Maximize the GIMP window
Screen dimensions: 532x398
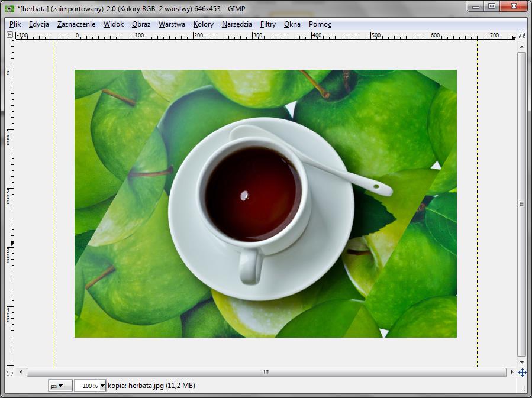pyautogui.click(x=492, y=6)
